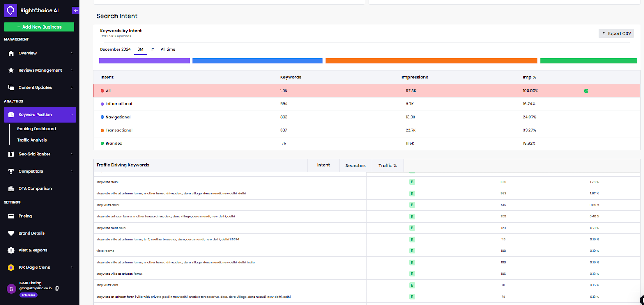This screenshot has height=305, width=644.
Task: Open Ranking Dashboard submenu item
Action: [37, 129]
